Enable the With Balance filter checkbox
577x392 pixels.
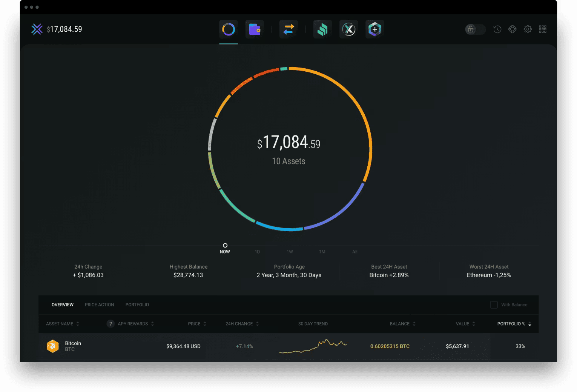click(x=493, y=304)
